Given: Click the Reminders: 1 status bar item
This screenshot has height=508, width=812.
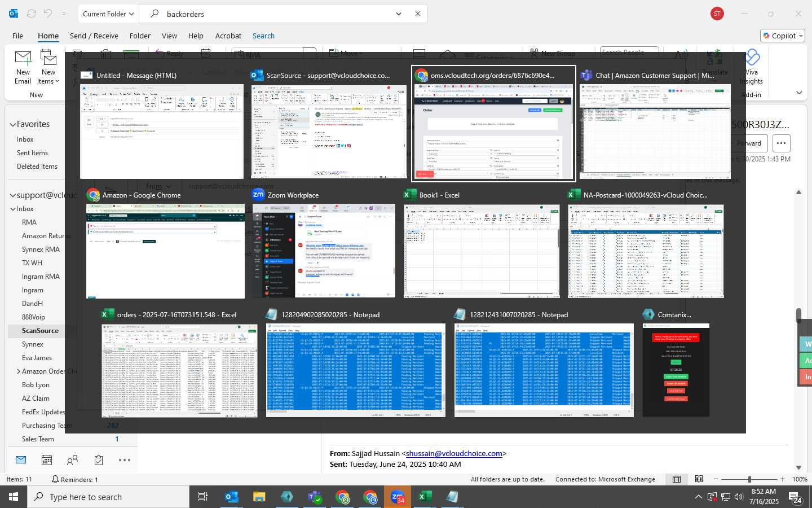Looking at the screenshot, I should [x=74, y=479].
